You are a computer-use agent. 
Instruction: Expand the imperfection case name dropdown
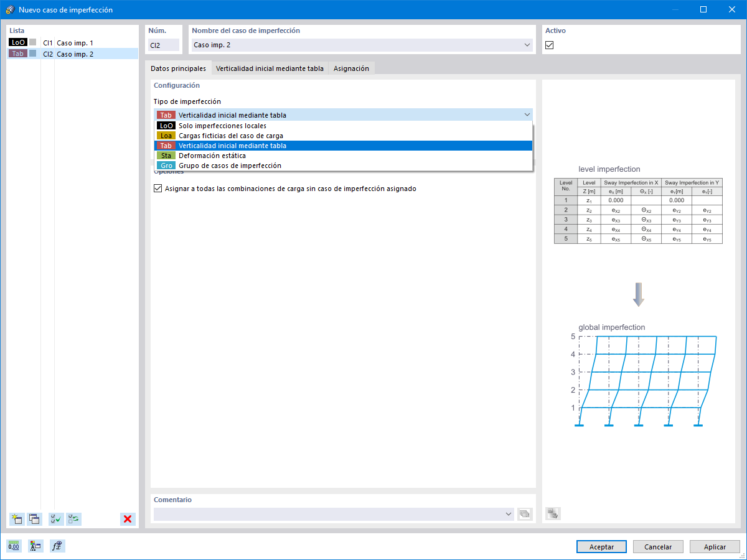tap(527, 45)
